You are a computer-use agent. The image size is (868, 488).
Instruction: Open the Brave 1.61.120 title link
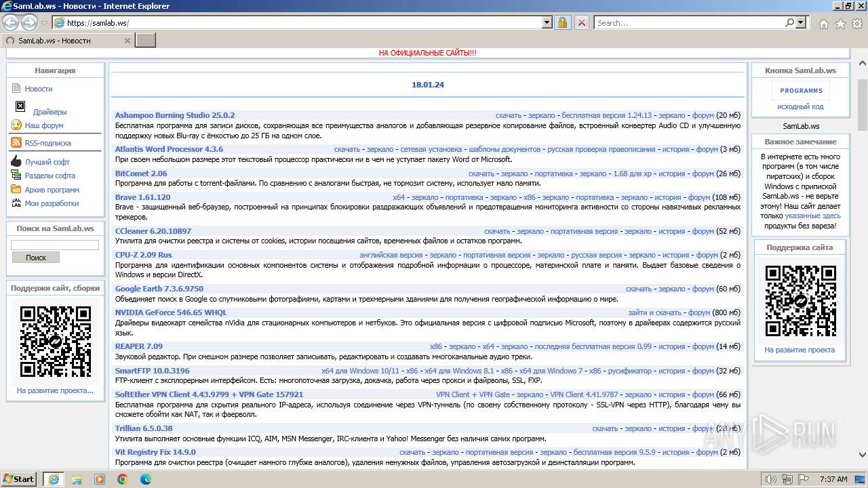tap(142, 197)
